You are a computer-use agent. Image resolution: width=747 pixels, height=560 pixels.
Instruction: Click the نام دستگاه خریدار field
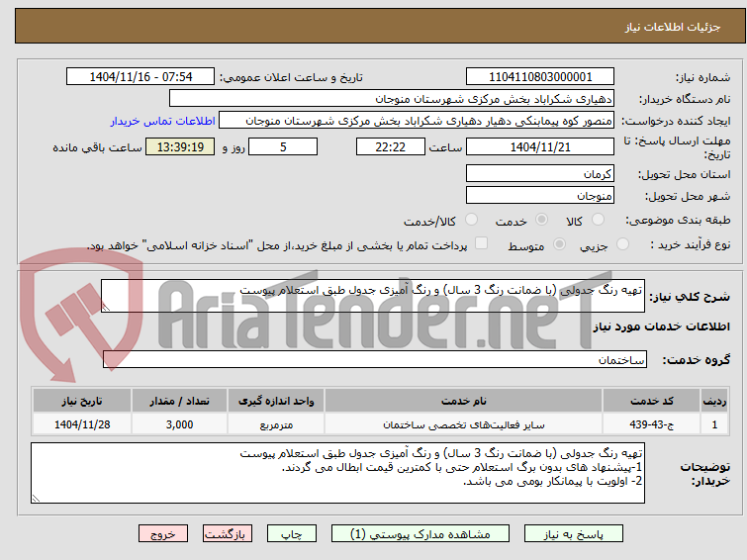(x=392, y=99)
